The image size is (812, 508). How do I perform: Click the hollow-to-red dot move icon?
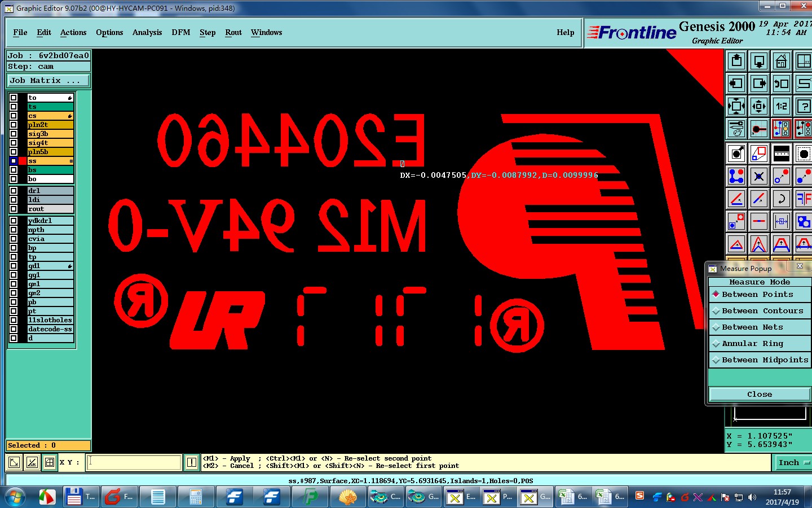782,176
